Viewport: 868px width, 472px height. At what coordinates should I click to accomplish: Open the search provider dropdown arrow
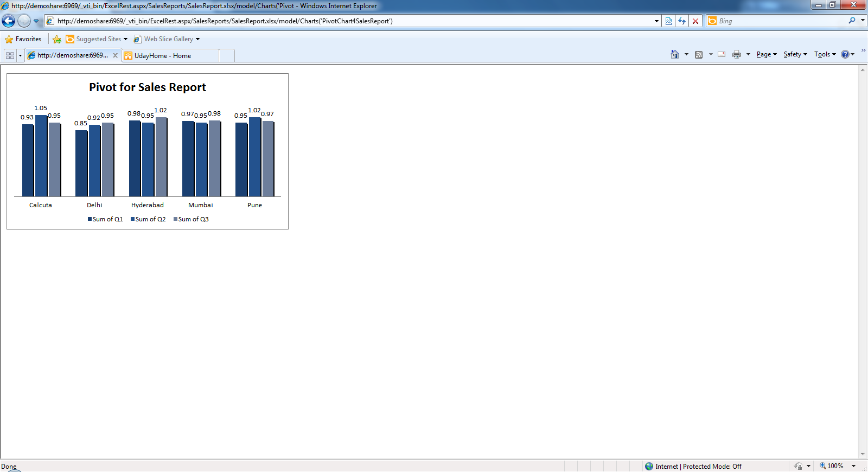(863, 21)
